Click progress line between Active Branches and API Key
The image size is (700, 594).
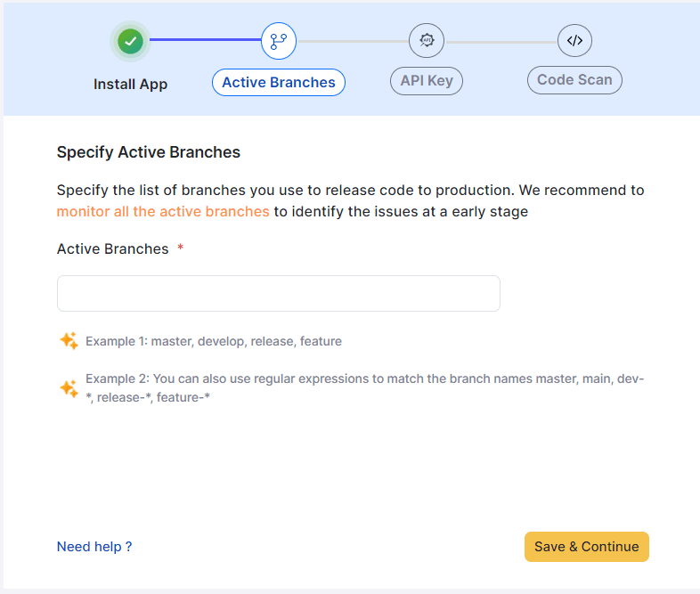(x=352, y=40)
